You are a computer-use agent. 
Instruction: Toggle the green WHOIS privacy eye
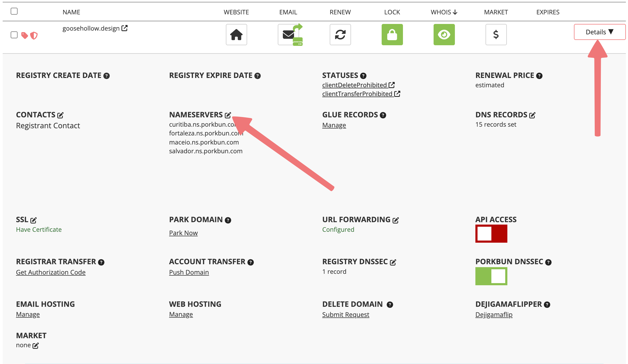[x=444, y=35]
